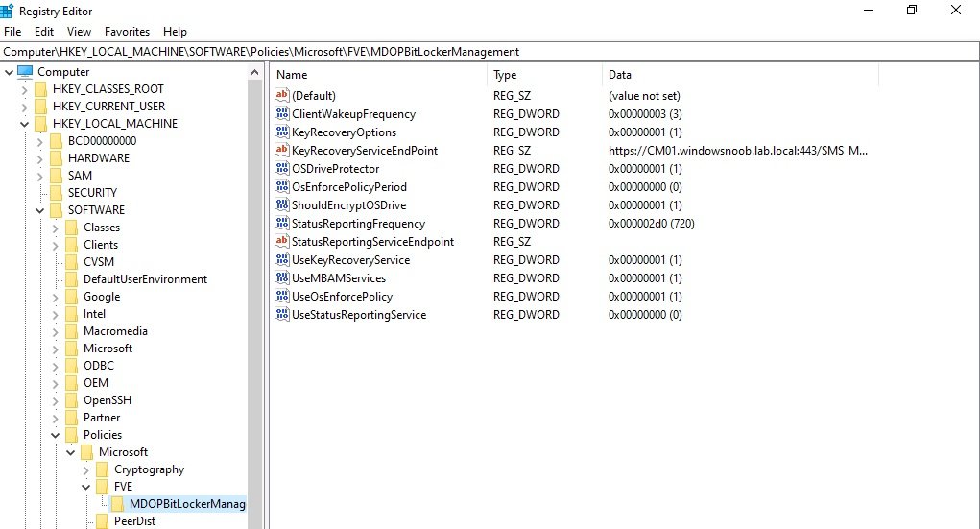Click the StatusReportingFrequency DWORD value icon
This screenshot has height=529, width=980.
pyautogui.click(x=282, y=224)
